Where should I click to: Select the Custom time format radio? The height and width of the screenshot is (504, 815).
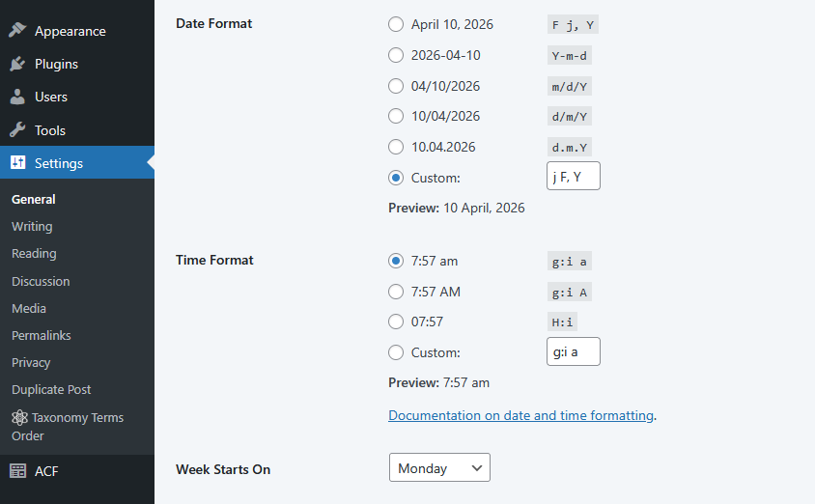[396, 352]
